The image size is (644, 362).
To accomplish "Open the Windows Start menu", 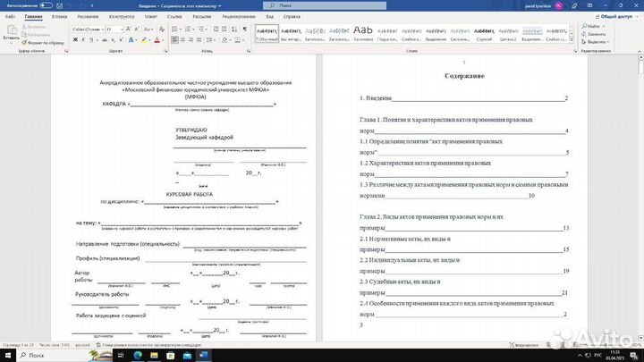I will pyautogui.click(x=8, y=356).
